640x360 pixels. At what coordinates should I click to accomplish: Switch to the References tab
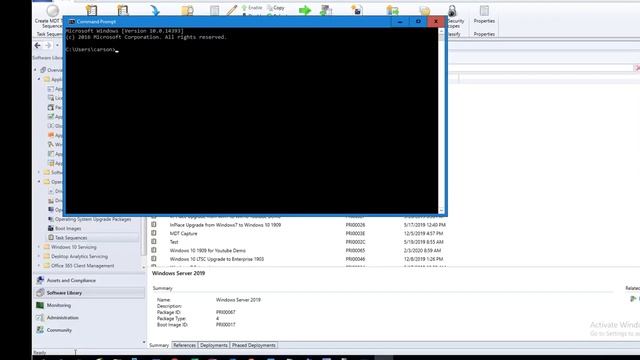pos(184,345)
